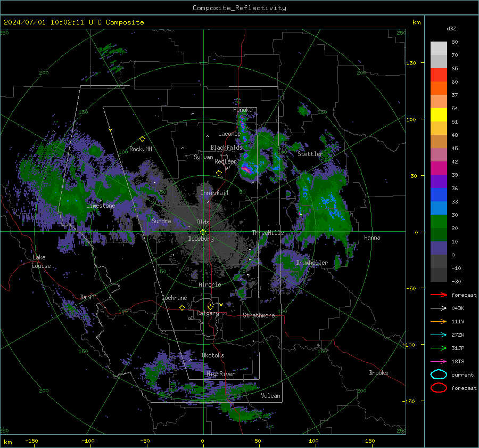This screenshot has height=448, width=479.
Task: Pick the brown 45-48 dBZ swatch
Action: coord(439,142)
